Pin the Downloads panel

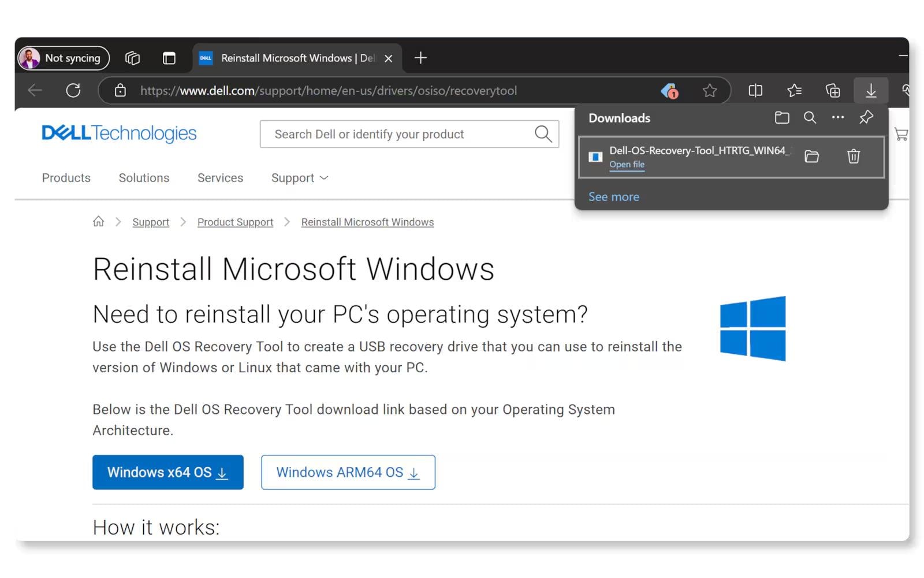866,117
